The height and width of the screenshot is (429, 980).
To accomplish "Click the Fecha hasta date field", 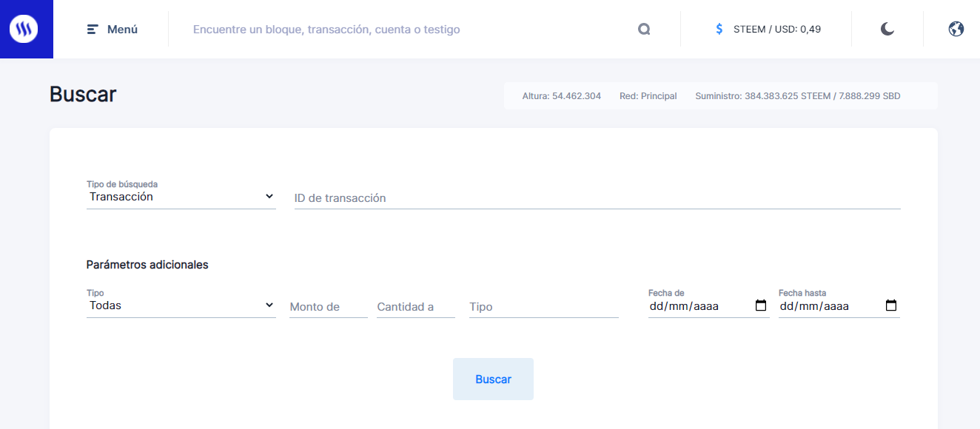I will [839, 306].
